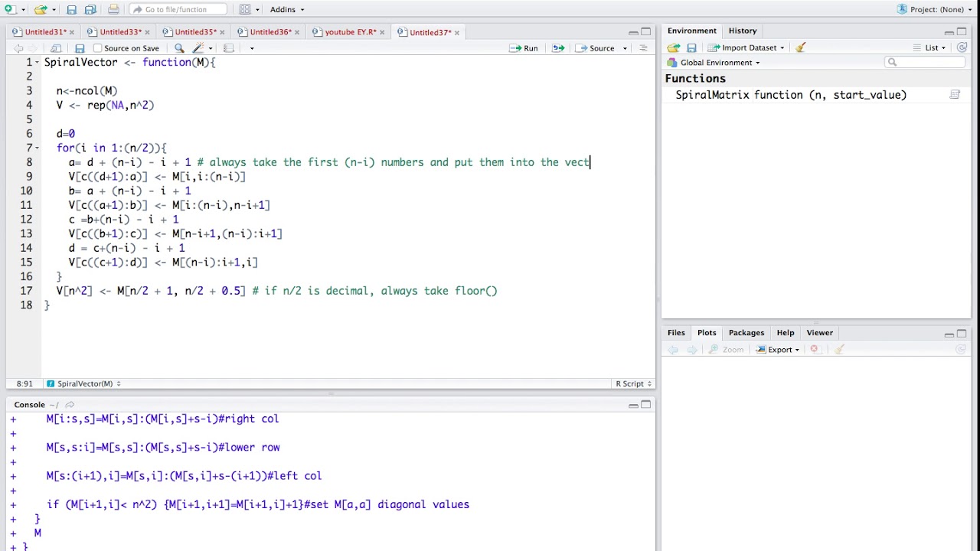The height and width of the screenshot is (551, 980).
Task: Collapse code fold at line 1
Action: point(38,63)
